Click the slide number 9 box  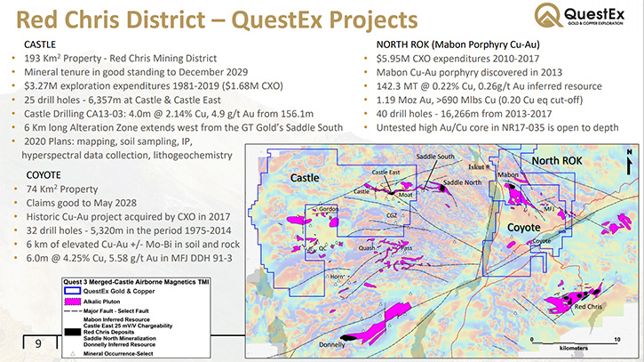(38, 342)
